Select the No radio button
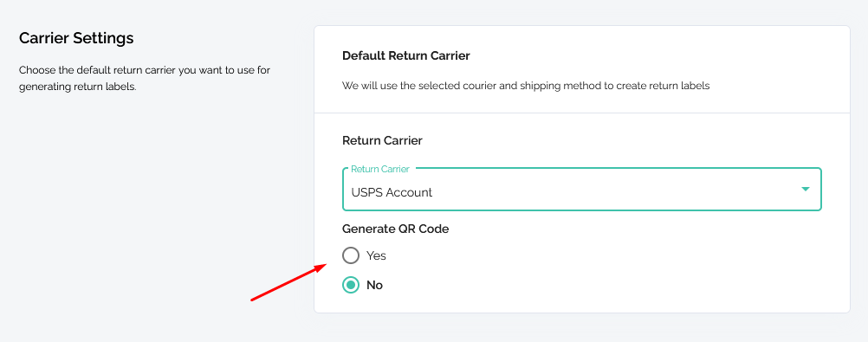Viewport: 868px width, 342px height. (351, 285)
